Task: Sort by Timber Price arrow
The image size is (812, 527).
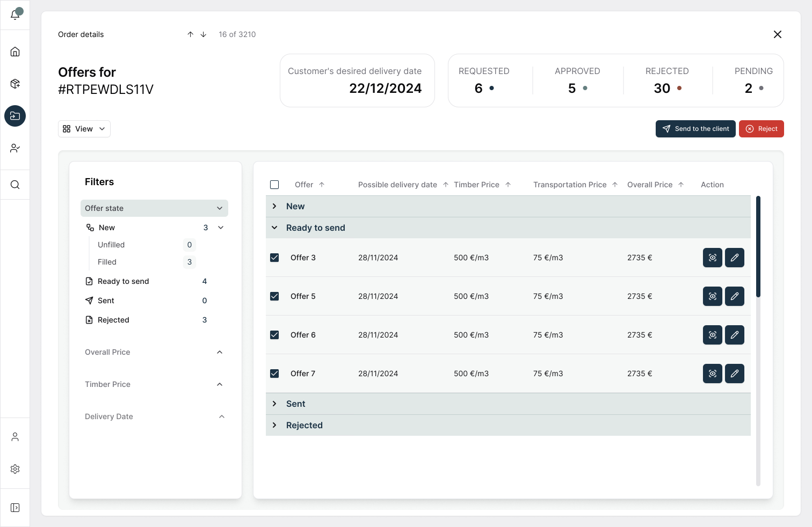Action: click(x=508, y=185)
